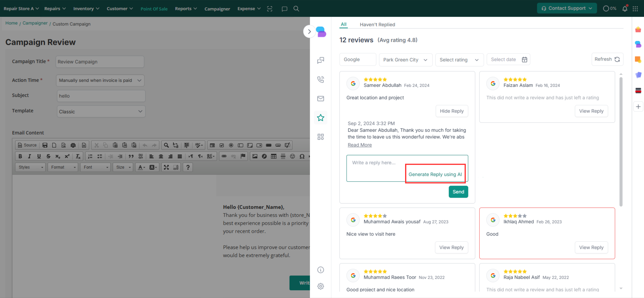Open the Styles dropdown in editor
The image size is (644, 298).
tap(31, 167)
